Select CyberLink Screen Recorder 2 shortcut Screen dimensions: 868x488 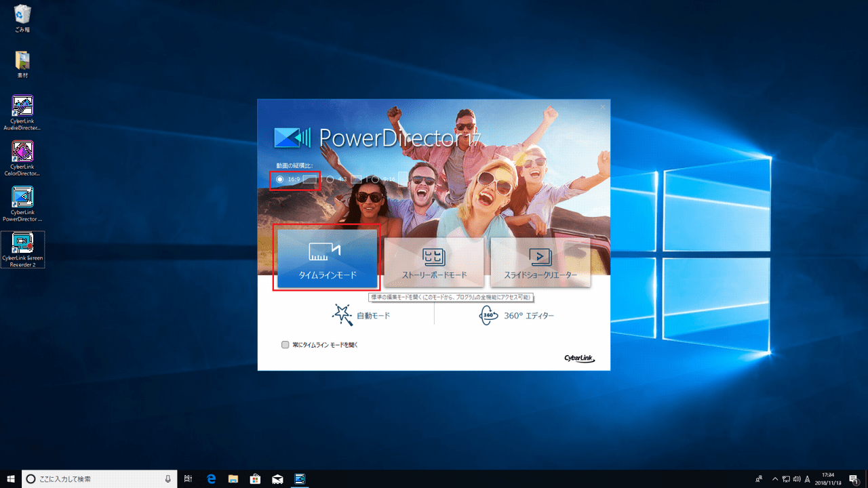point(22,249)
